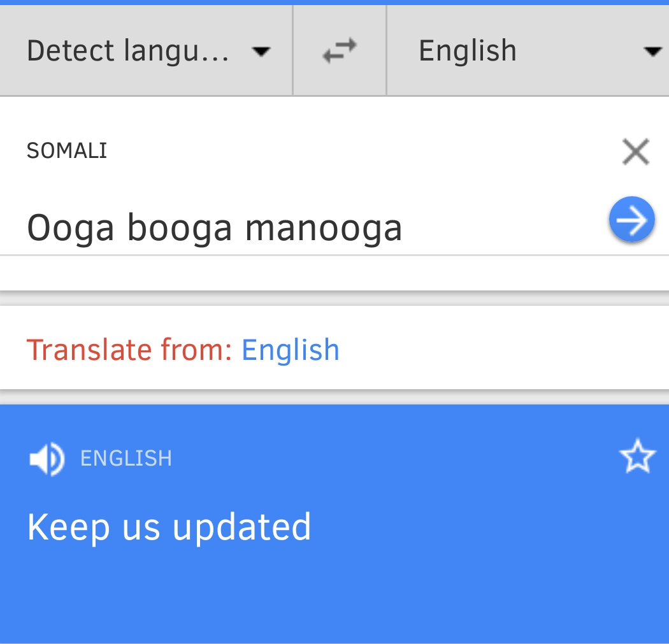Click the detected SOMALI language label
This screenshot has height=644, width=669.
67,151
